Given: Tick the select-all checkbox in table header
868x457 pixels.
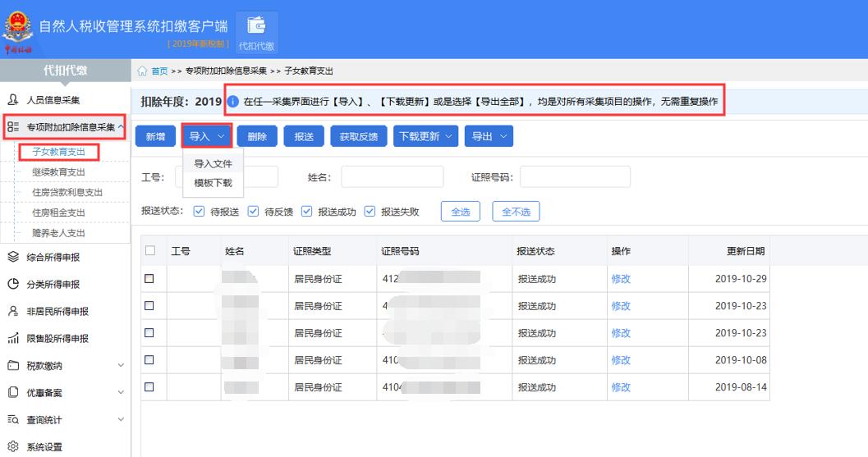Looking at the screenshot, I should [x=150, y=251].
